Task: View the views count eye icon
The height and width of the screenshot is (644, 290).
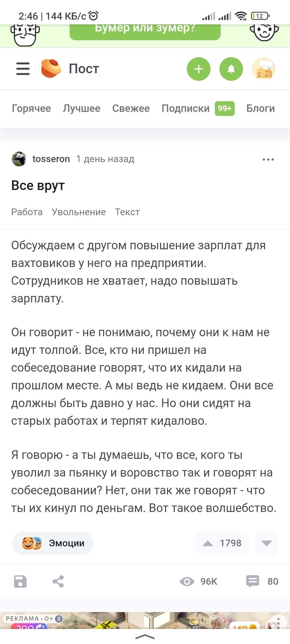Action: coord(187,581)
